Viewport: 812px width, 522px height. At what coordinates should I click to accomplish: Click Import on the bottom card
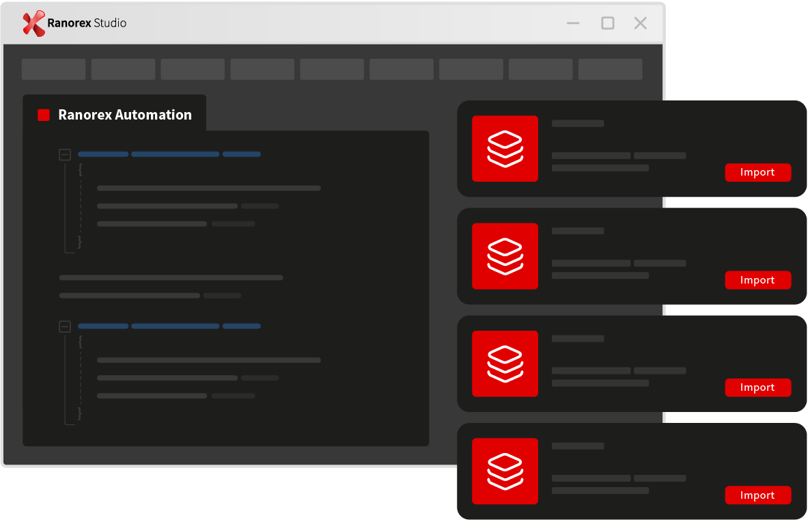[x=757, y=495]
